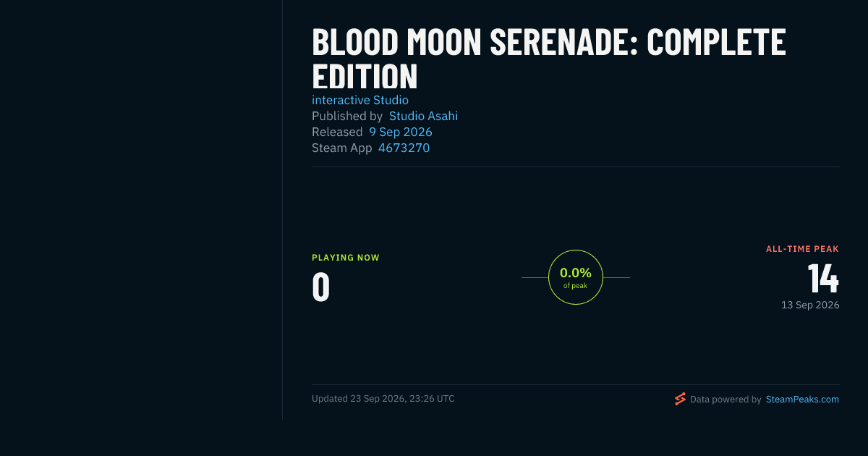Click the Updated 23 Sep 2026 timestamp
The width and height of the screenshot is (868, 456).
point(383,399)
